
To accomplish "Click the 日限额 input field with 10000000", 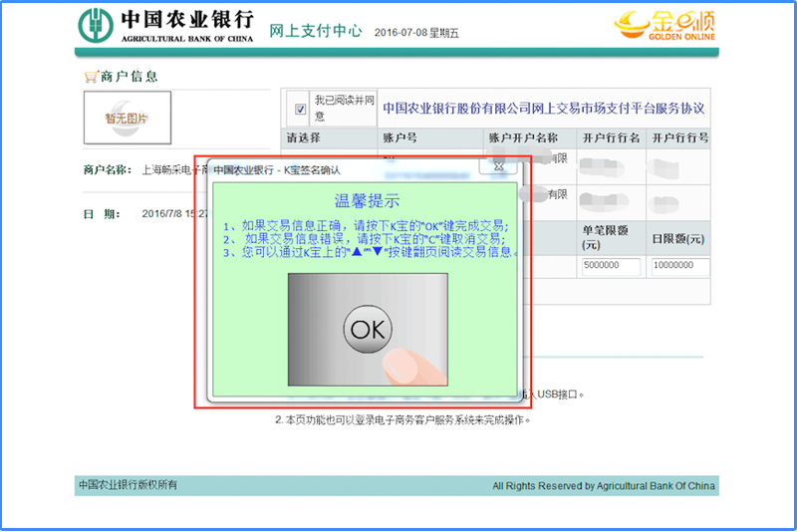I will tap(679, 267).
